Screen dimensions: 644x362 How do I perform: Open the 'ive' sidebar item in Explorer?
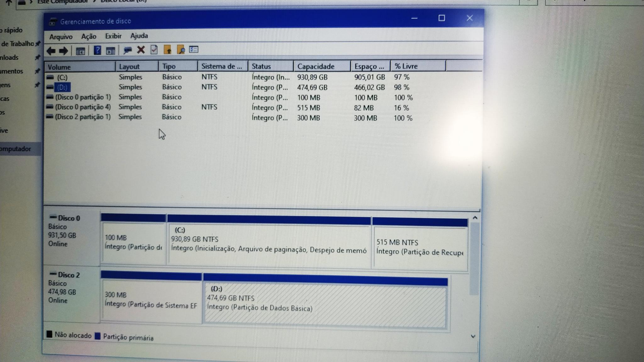pos(4,131)
